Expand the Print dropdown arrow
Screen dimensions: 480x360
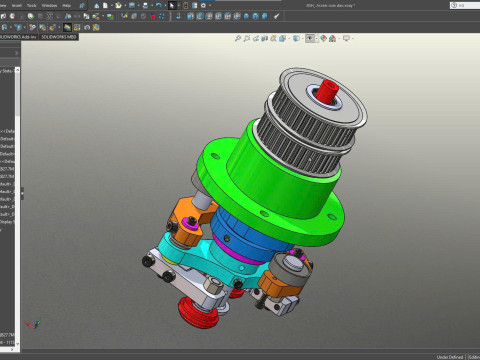point(151,6)
